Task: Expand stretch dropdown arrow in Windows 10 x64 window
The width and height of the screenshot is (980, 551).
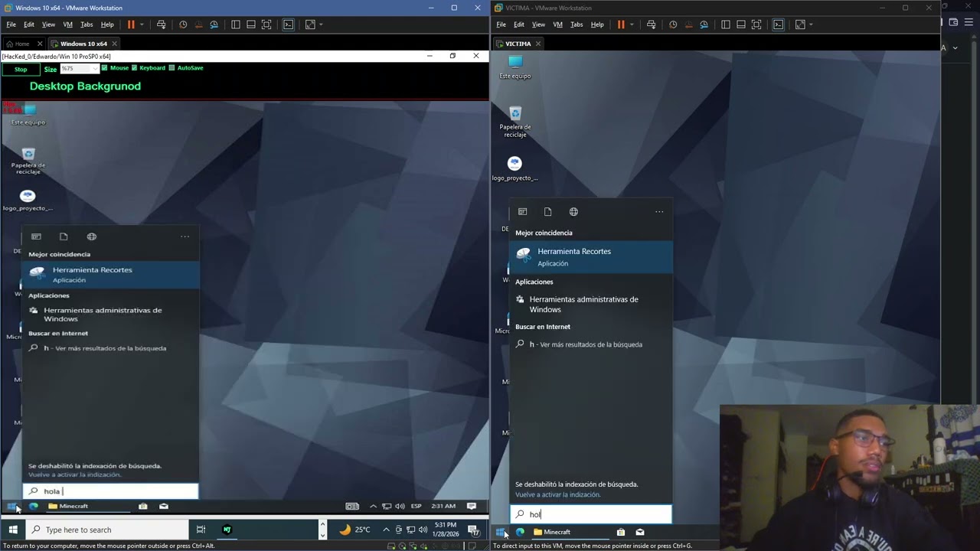Action: pyautogui.click(x=321, y=24)
